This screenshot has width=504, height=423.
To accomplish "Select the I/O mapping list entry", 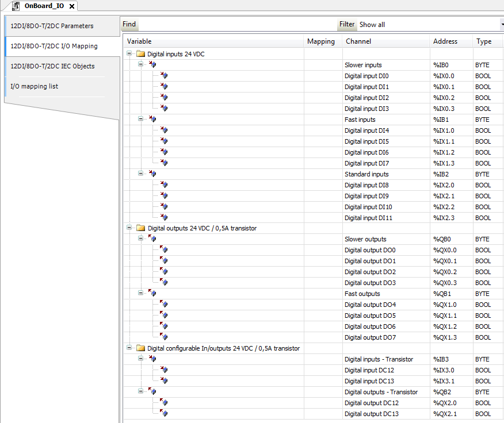I will (33, 86).
